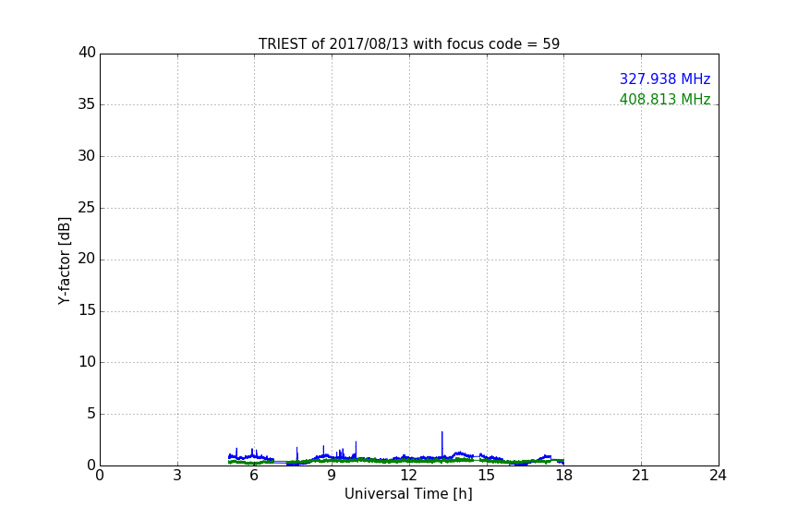
Task: Click the x-axis tick label 9
Action: (332, 476)
